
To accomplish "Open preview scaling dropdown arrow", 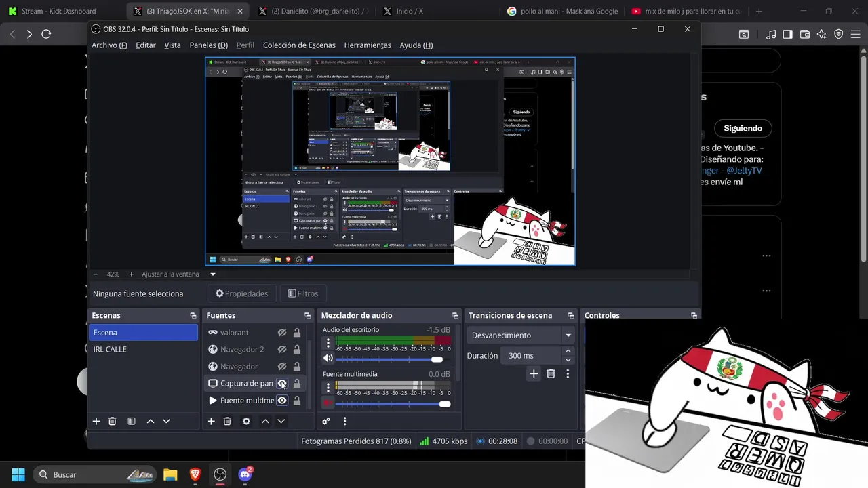I will (212, 274).
